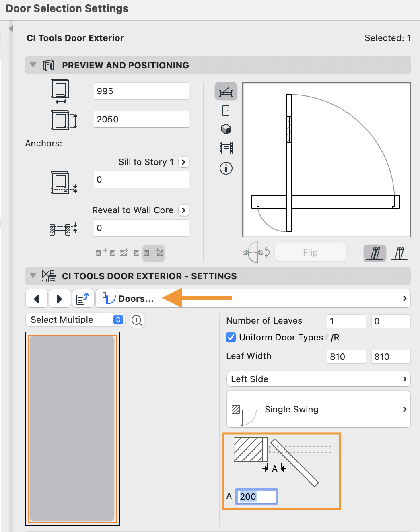
Task: Open the Left Side dropdown
Action: [x=319, y=379]
